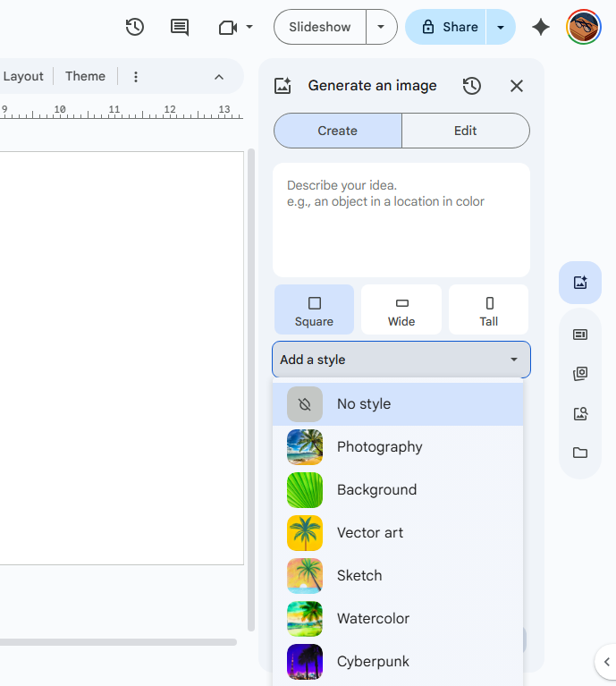Open the side rail stock media icon
The image size is (616, 686).
pos(580,374)
